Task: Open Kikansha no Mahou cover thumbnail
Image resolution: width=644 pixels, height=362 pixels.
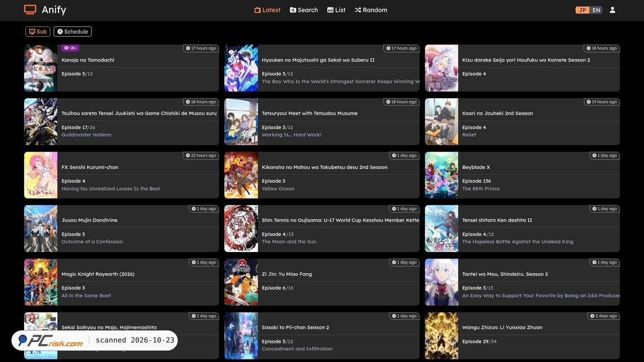Action: pos(241,175)
